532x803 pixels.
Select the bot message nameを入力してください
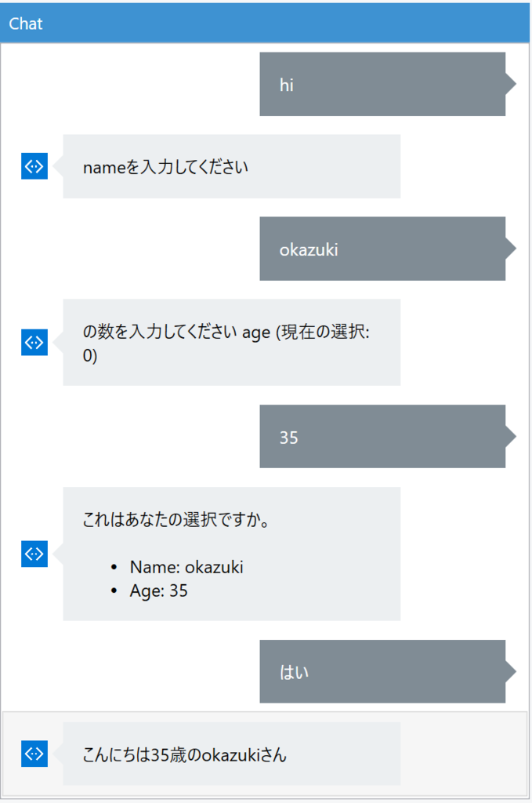231,166
